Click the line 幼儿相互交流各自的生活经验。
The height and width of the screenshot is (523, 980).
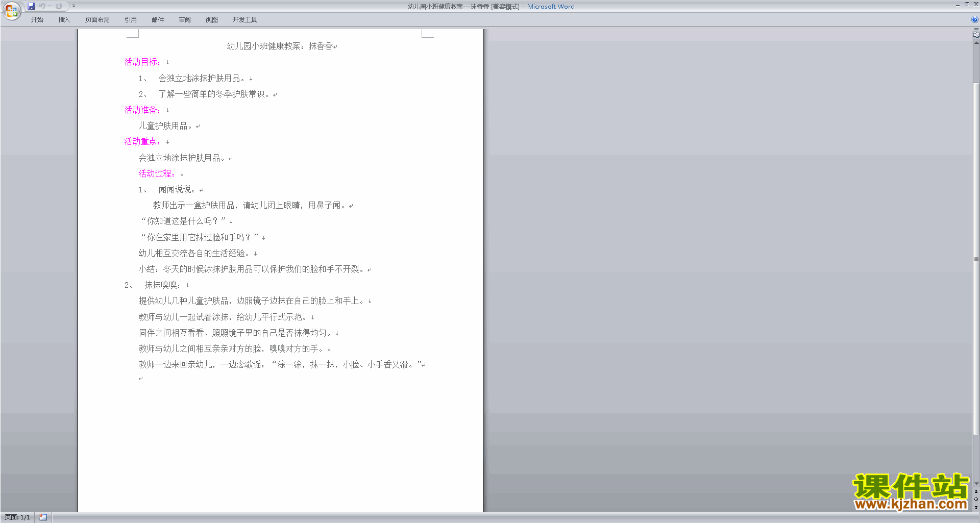194,254
